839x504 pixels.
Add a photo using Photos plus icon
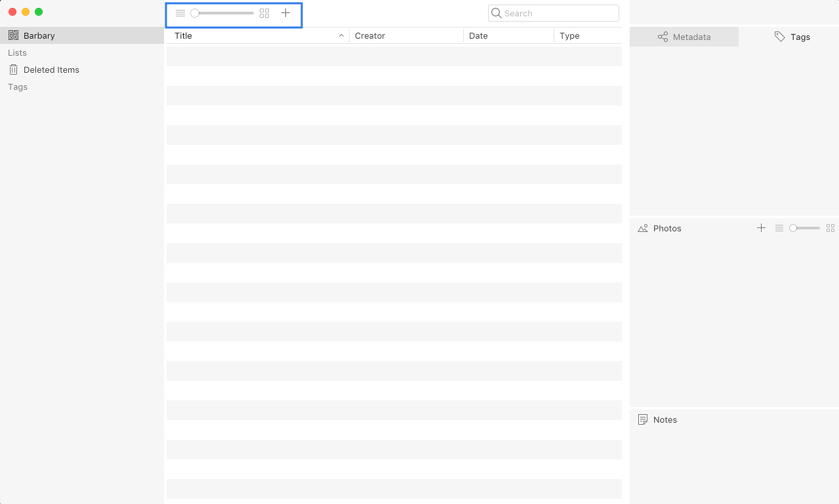click(761, 228)
